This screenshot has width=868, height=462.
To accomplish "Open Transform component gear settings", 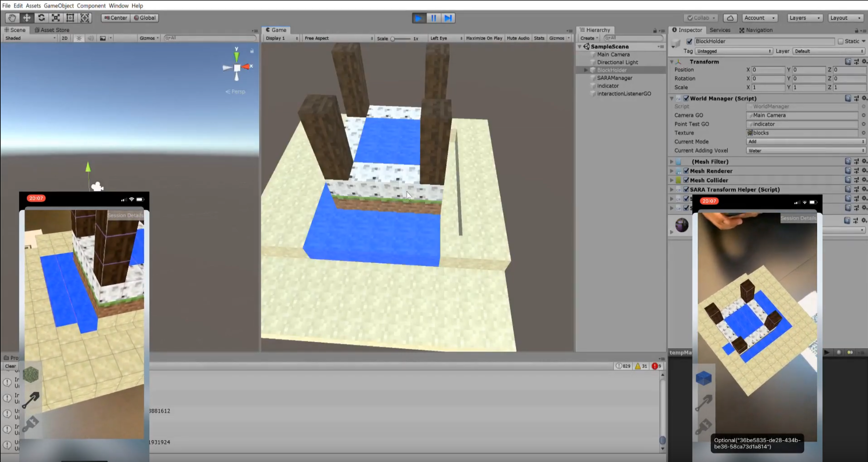I will click(x=864, y=61).
